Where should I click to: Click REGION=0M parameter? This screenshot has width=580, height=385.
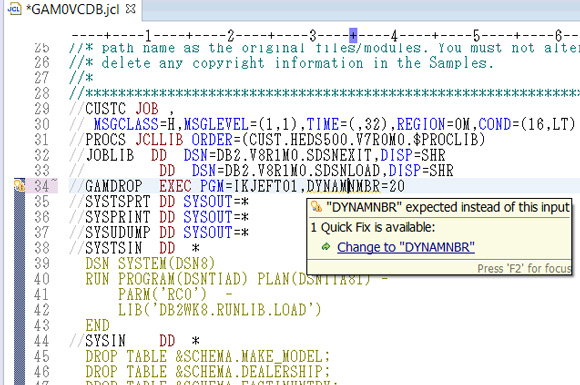pos(433,124)
